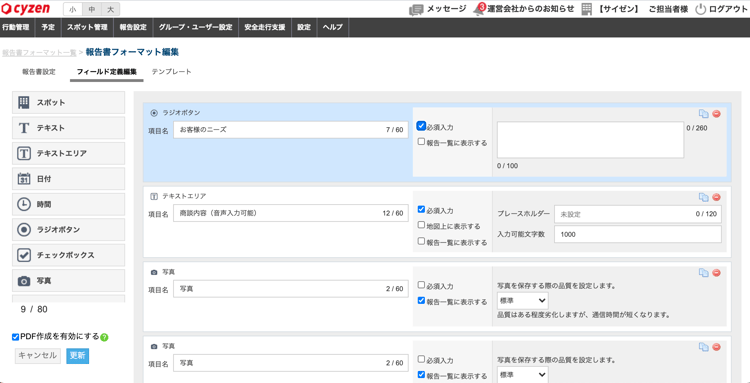Edit item name in first 写真 field
Viewport: 750px width, 383px height.
[x=291, y=289]
